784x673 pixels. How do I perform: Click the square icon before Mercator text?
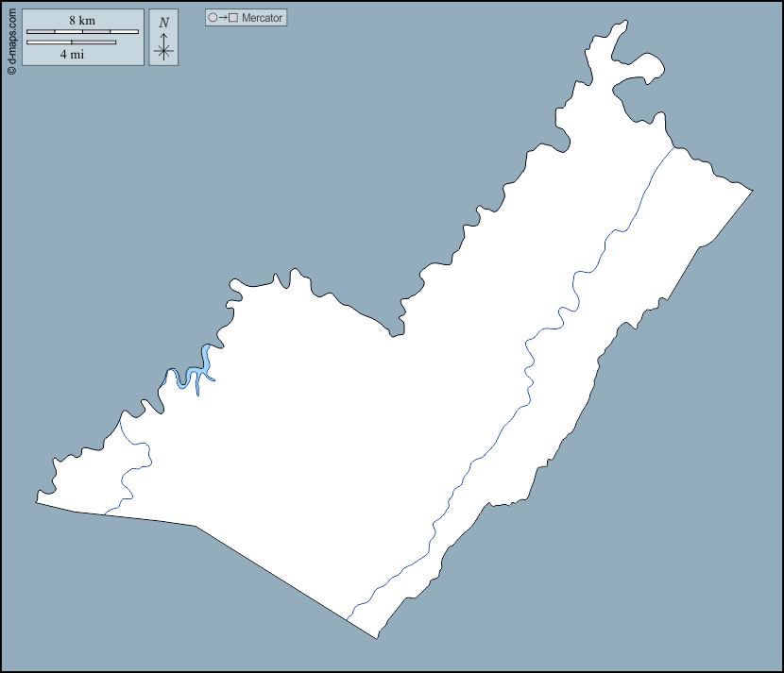[233, 18]
